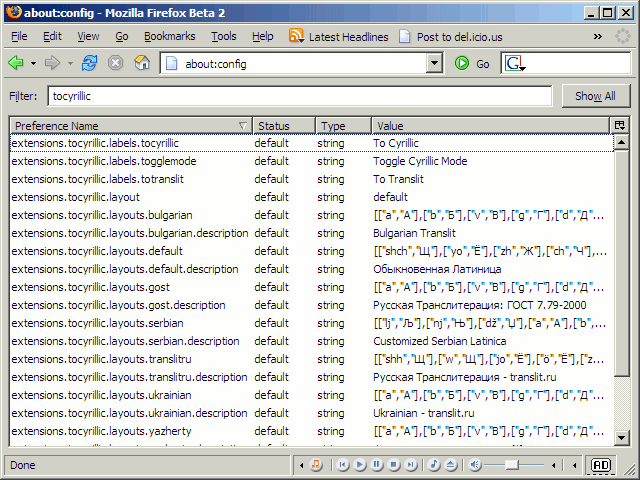Open the Edit menu

(52, 36)
